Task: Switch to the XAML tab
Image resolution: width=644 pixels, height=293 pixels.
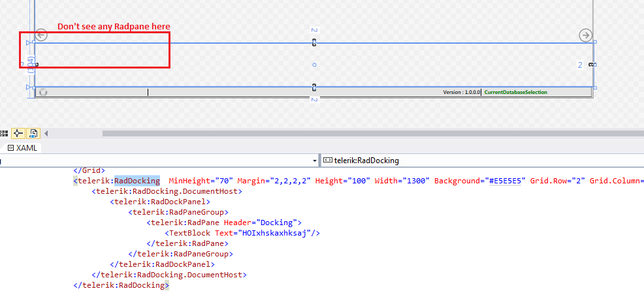Action: click(x=23, y=148)
